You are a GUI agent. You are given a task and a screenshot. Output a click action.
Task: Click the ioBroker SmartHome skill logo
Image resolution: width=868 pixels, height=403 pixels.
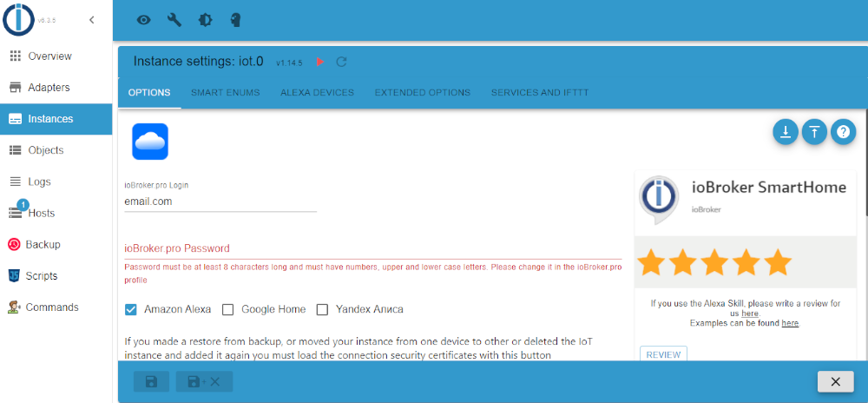659,201
